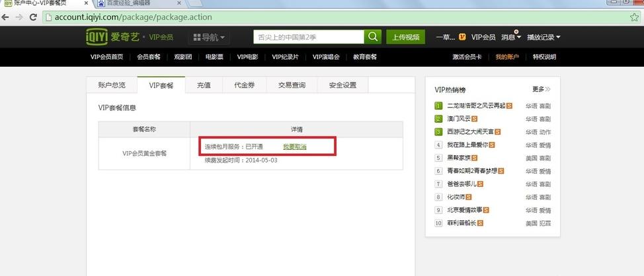Click the green search magnifier button

click(374, 37)
